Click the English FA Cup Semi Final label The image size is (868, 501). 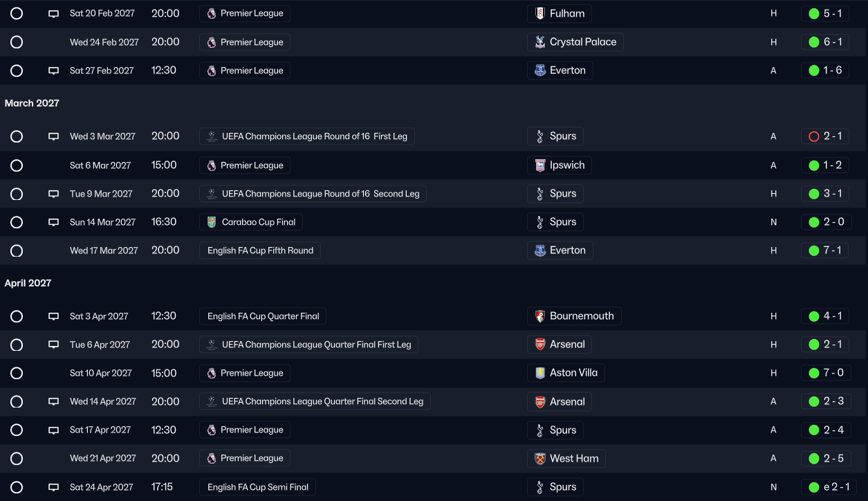tap(257, 487)
